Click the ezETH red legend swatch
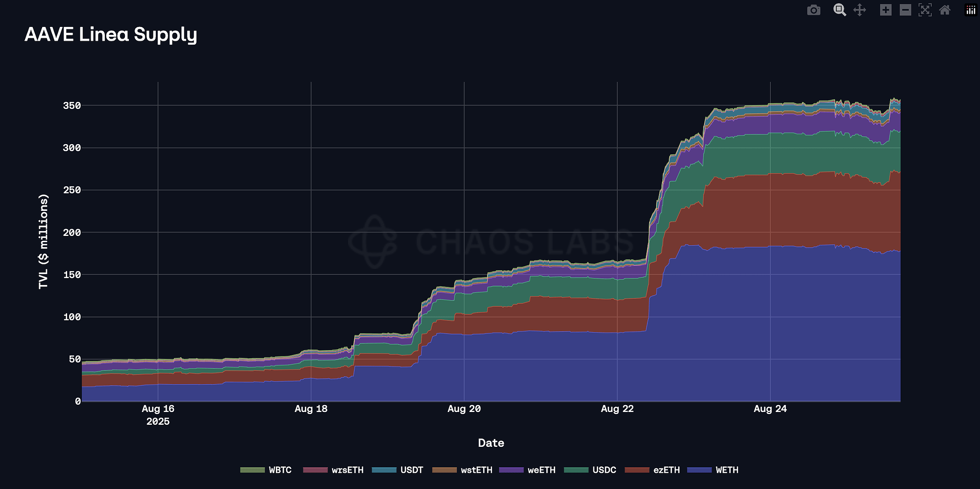The image size is (980, 489). click(637, 470)
